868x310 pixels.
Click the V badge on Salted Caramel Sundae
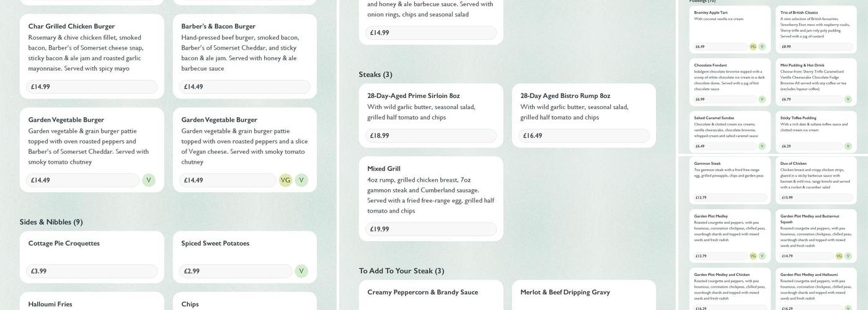(x=762, y=146)
